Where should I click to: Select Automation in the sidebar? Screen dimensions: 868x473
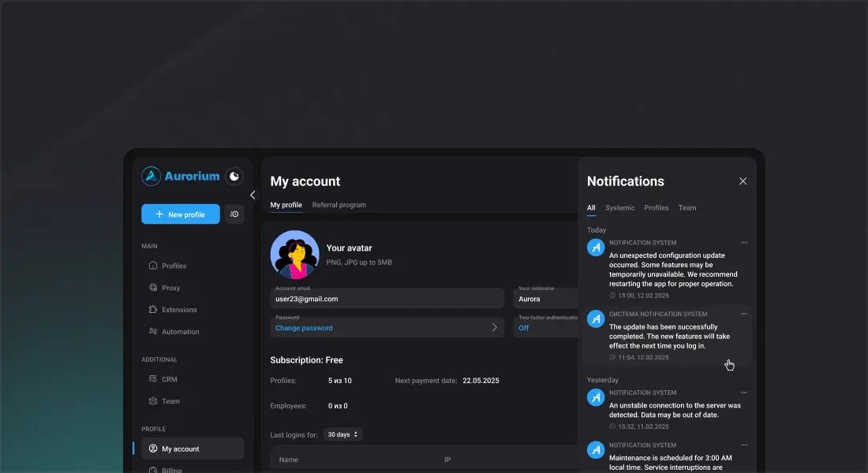coord(180,332)
